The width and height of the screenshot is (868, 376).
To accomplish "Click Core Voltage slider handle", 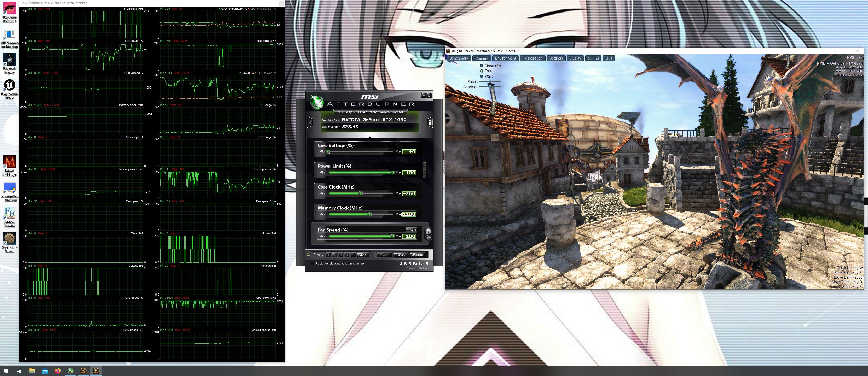I will [x=328, y=152].
